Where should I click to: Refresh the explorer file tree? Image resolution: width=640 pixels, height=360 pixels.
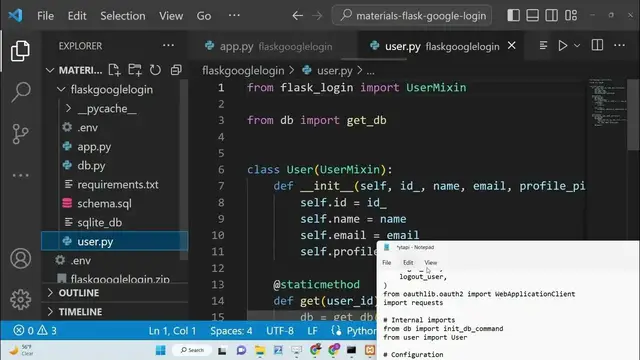point(155,70)
